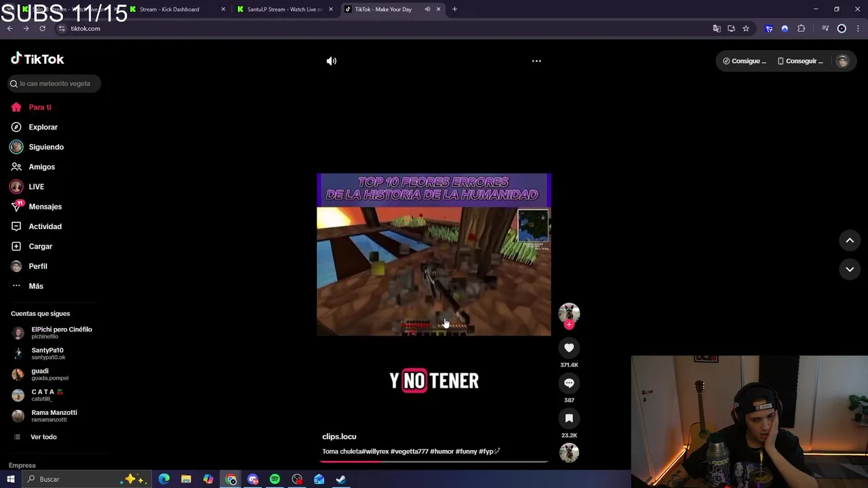The height and width of the screenshot is (488, 868).
Task: Open the Windows Start menu
Action: [10, 479]
